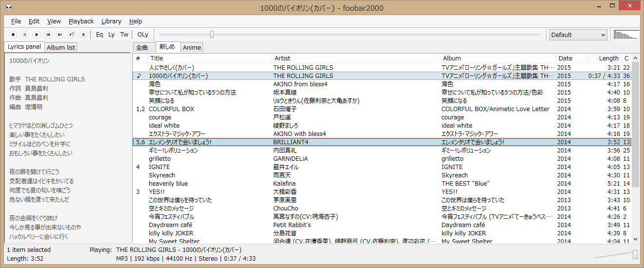Switch to the Album list tab
Image resolution: width=644 pixels, height=268 pixels.
[x=61, y=47]
